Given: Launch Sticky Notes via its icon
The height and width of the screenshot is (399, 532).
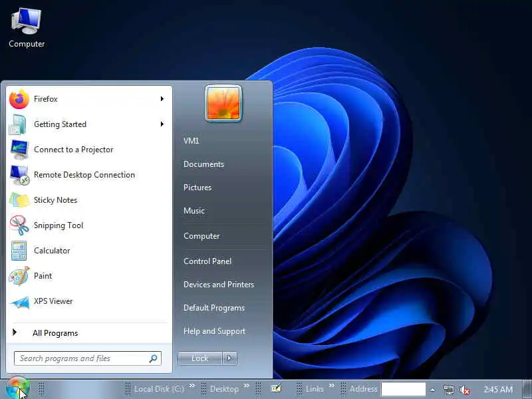Looking at the screenshot, I should [19, 200].
